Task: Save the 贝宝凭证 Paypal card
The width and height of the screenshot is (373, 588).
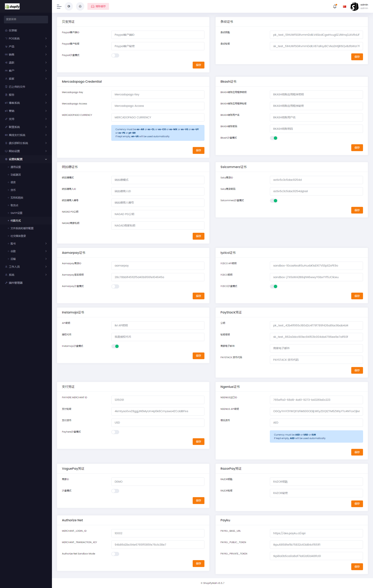Action: pyautogui.click(x=198, y=65)
